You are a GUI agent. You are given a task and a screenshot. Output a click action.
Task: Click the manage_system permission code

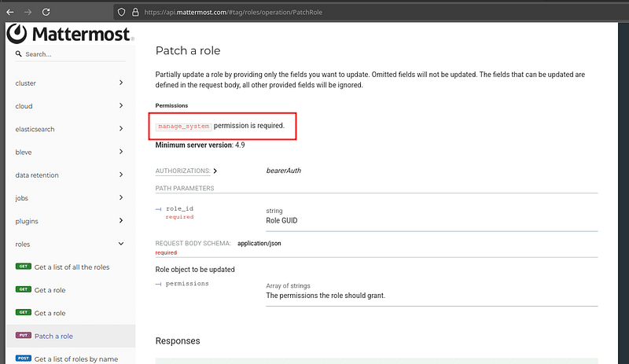pos(184,126)
